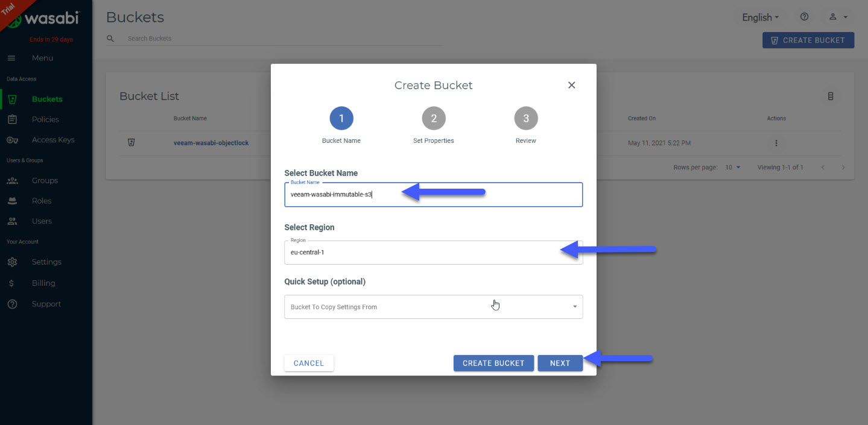Go to next page of bucket list

[x=843, y=167]
